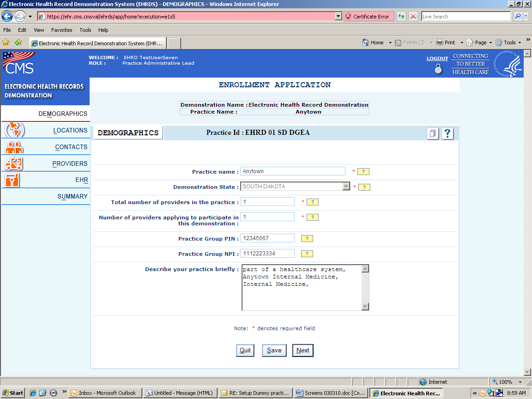Click the Live Search magnifier icon
The width and height of the screenshot is (532, 399).
pos(518,16)
